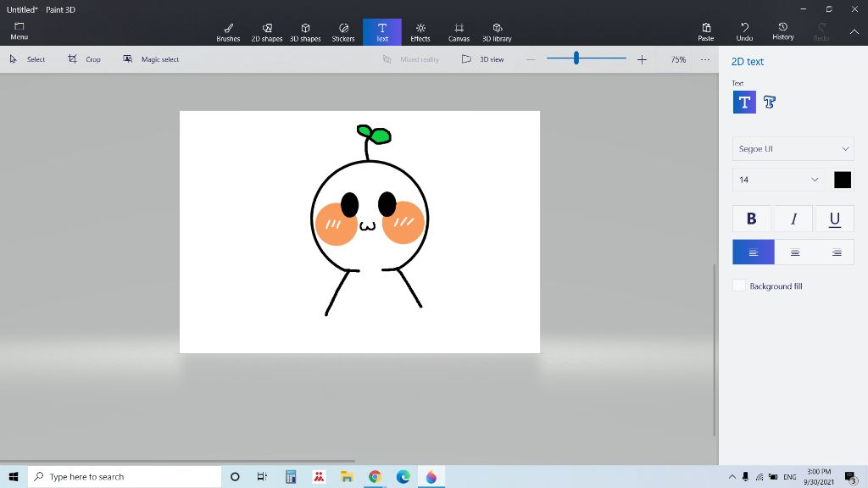Open Google Chrome from the taskbar

coord(375,476)
